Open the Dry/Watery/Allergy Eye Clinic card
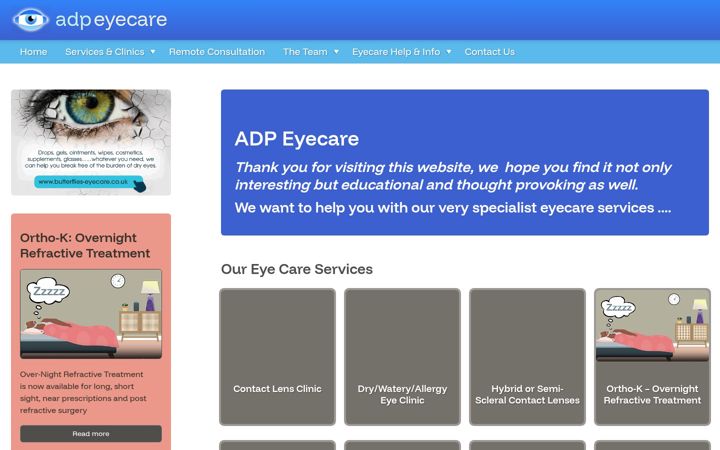The width and height of the screenshot is (720, 450). tap(402, 357)
